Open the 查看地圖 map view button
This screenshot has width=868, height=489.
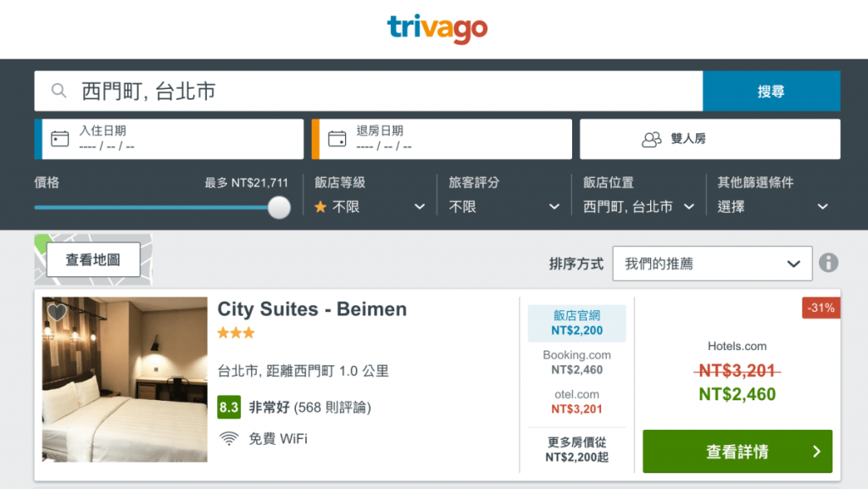(x=93, y=259)
